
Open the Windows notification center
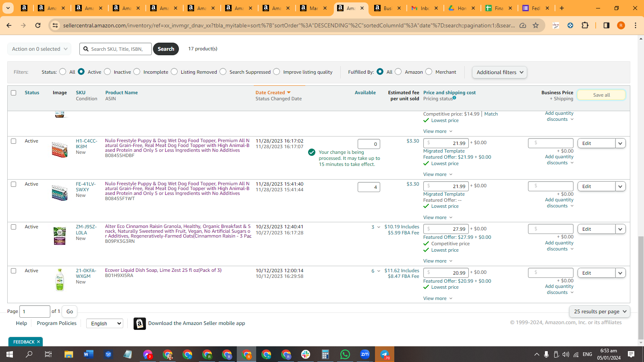coord(631,354)
